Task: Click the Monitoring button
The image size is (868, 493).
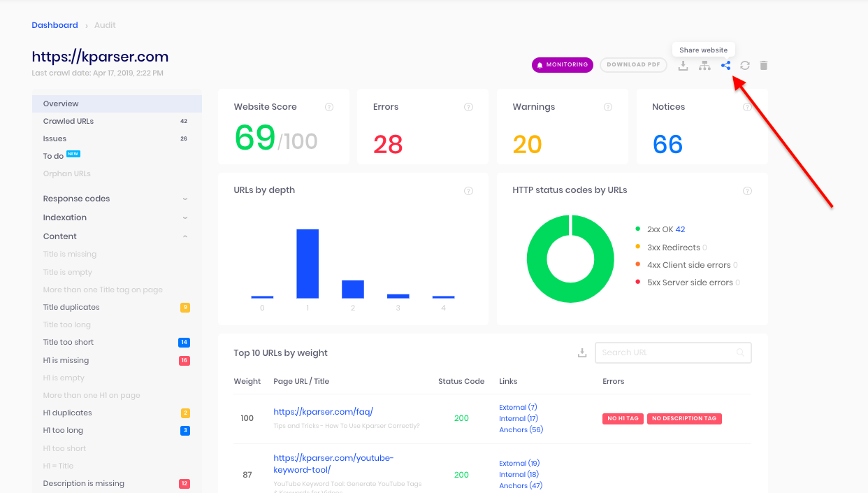Action: tap(563, 65)
